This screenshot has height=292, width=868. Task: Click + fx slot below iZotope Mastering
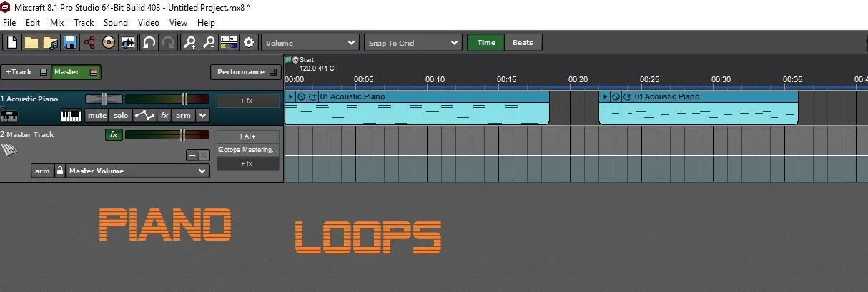[247, 163]
